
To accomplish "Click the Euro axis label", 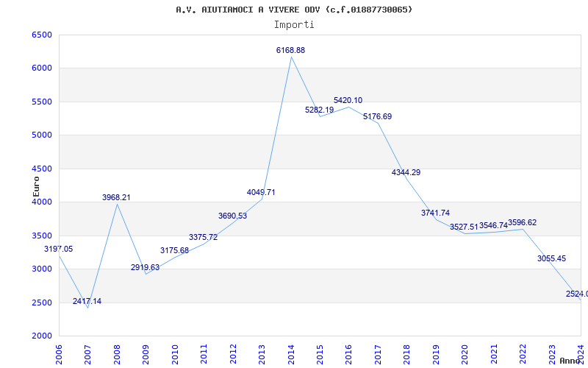I will (x=36, y=186).
